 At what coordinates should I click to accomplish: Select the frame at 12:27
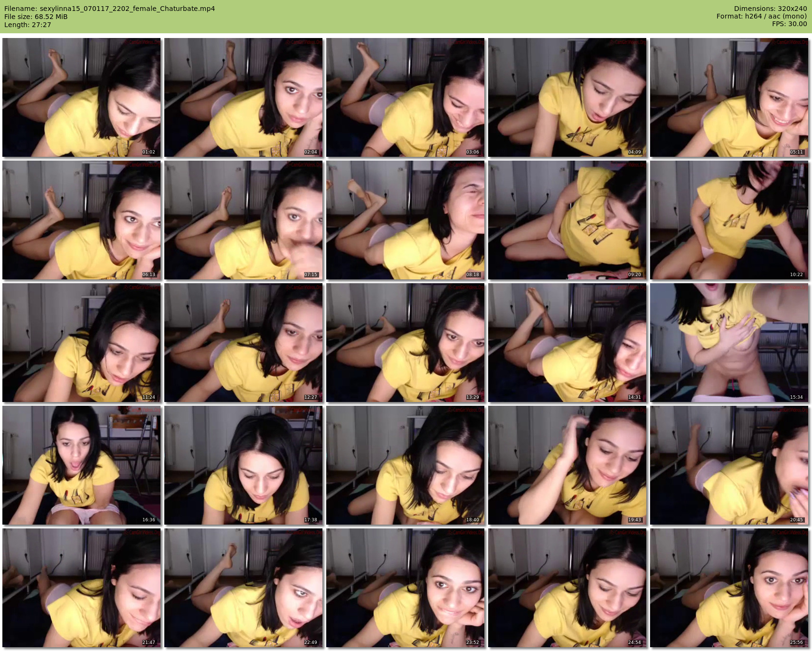coord(244,343)
